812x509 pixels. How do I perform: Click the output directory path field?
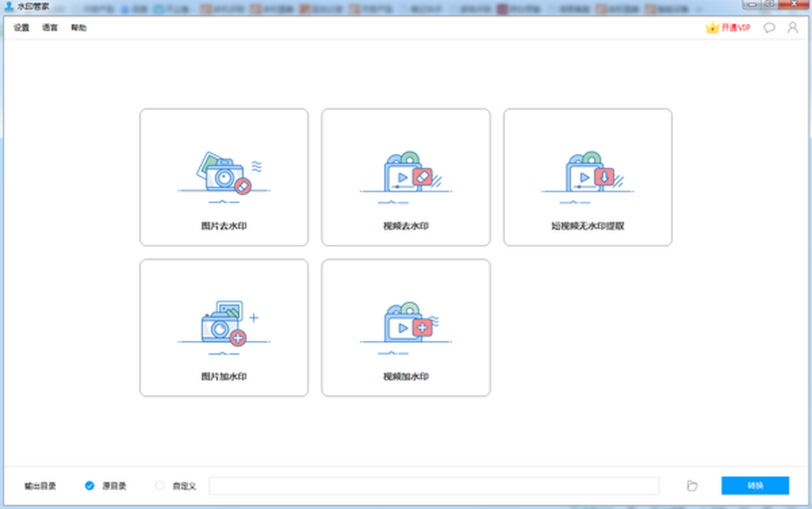click(433, 485)
